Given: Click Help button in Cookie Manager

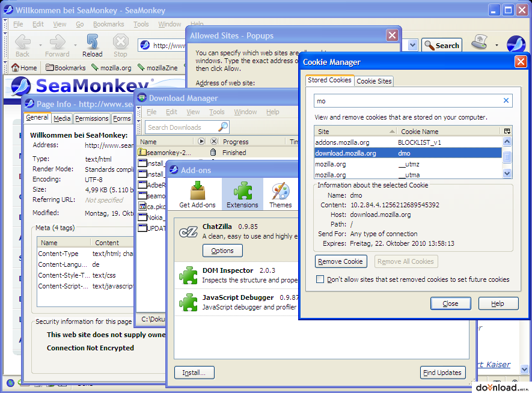Looking at the screenshot, I should (498, 303).
